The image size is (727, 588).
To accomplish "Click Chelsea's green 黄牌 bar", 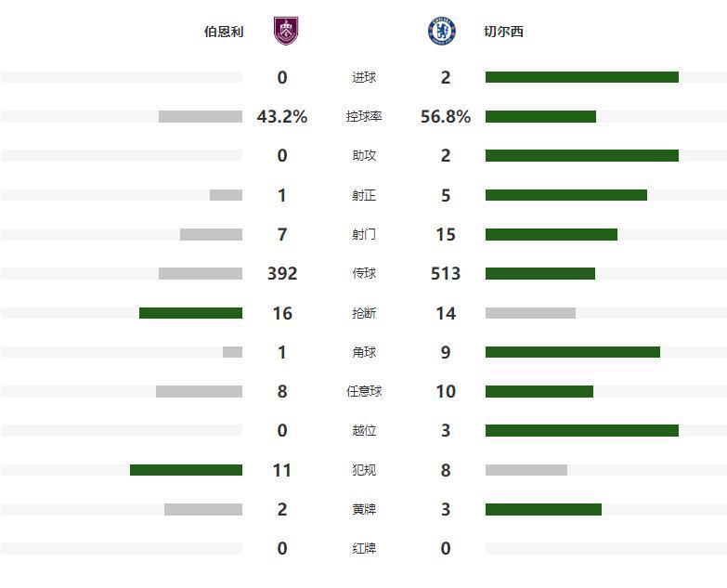I will (543, 509).
